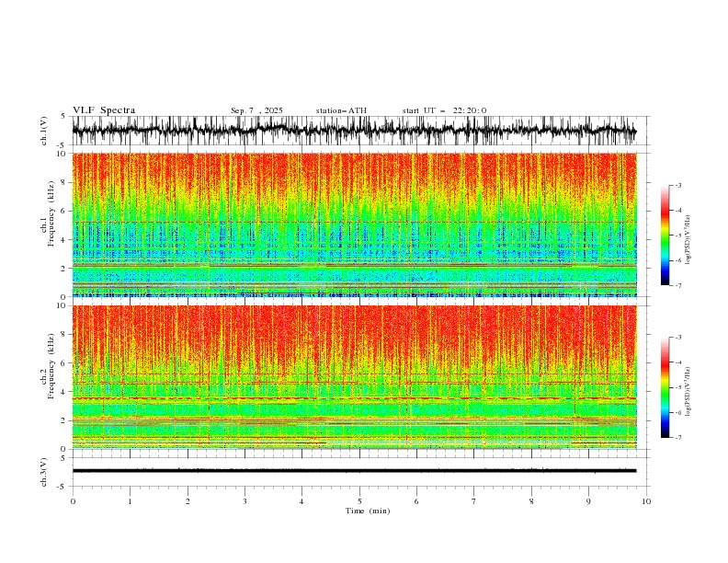Click time axis tick label "0"
Image resolution: width=728 pixels, height=563 pixels.
coord(73,501)
